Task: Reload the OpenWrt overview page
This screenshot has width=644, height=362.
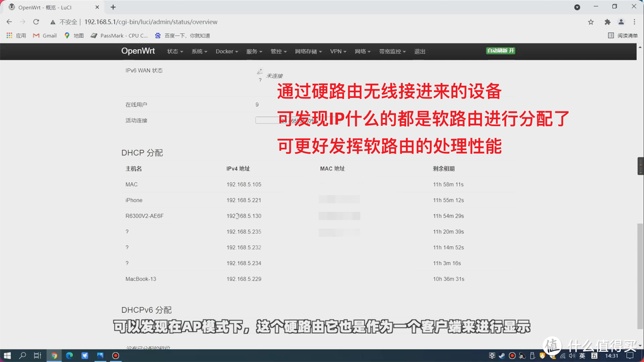Action: pos(36,22)
